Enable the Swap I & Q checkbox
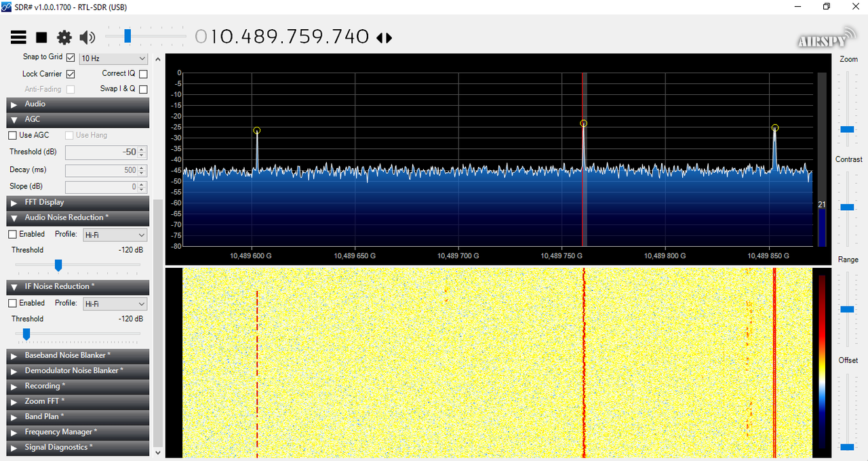The width and height of the screenshot is (868, 461). (143, 89)
